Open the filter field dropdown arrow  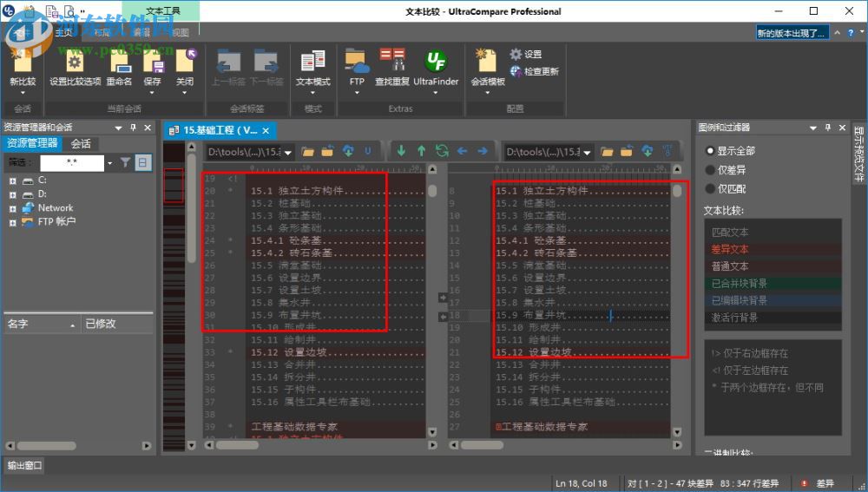coord(109,163)
